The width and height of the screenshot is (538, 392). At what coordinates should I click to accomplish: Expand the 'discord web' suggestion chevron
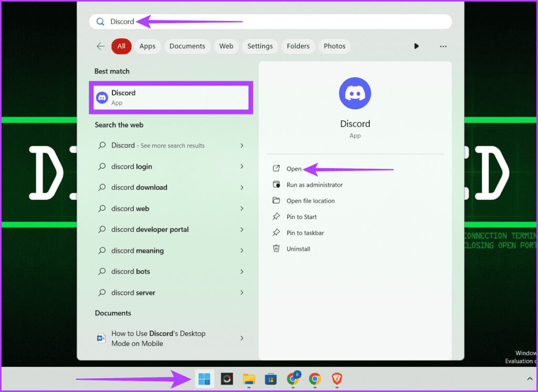pos(242,209)
